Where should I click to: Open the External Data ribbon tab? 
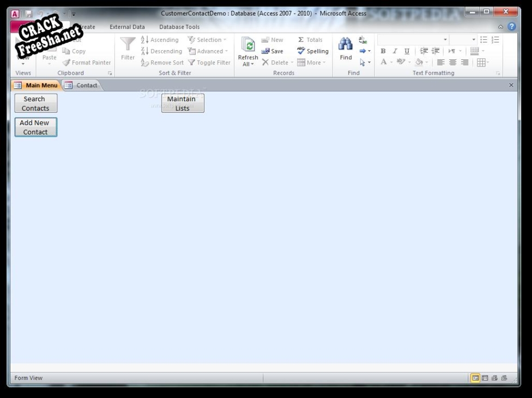(127, 27)
